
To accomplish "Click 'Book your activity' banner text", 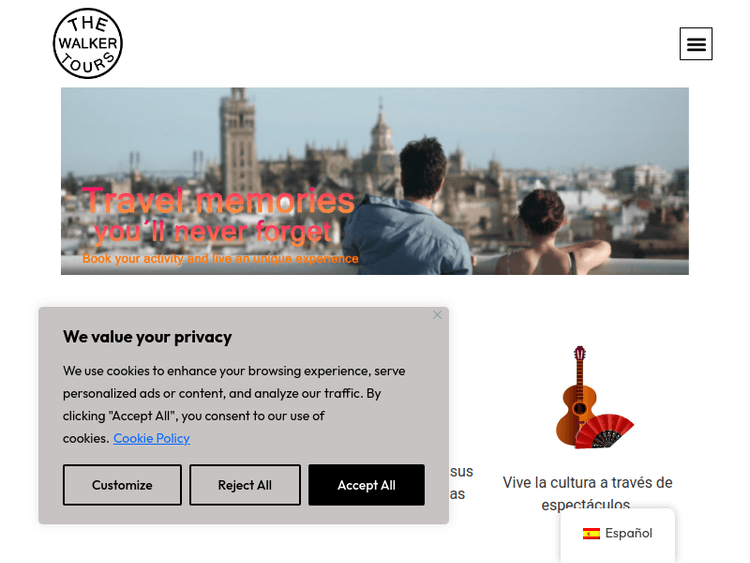I will [x=220, y=259].
